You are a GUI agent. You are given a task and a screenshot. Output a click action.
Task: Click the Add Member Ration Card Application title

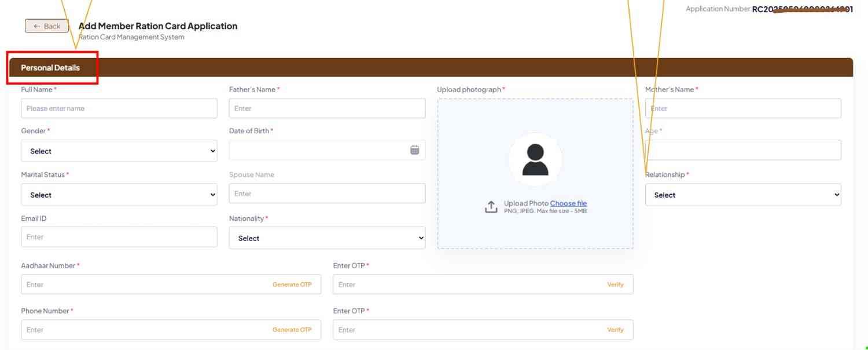click(x=158, y=26)
